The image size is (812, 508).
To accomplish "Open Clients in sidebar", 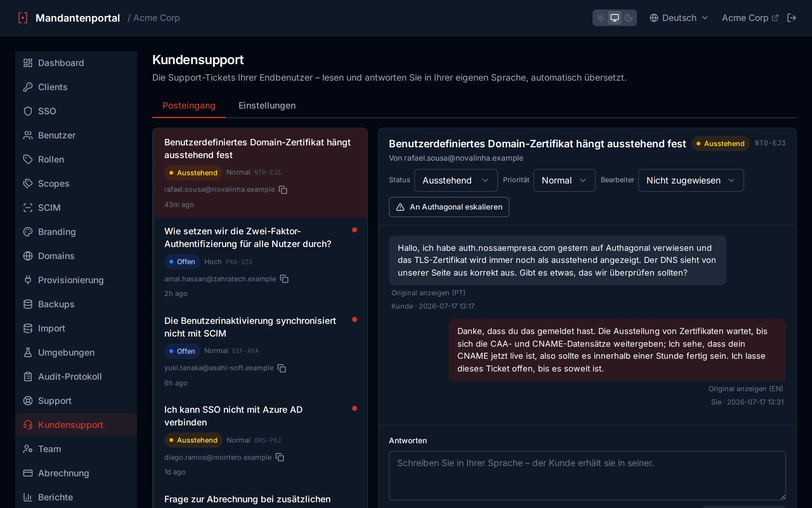I will click(76, 87).
